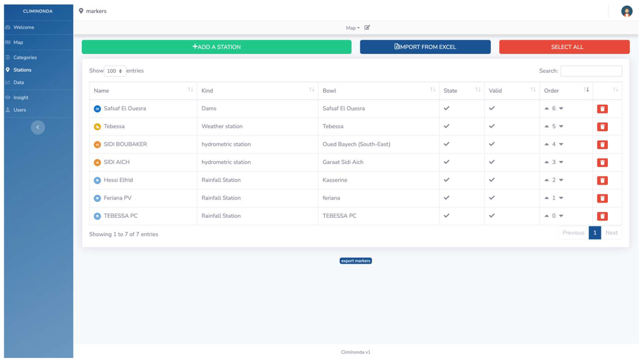Click Tebessa weather marker icon
The width and height of the screenshot is (644, 363).
pos(97,127)
